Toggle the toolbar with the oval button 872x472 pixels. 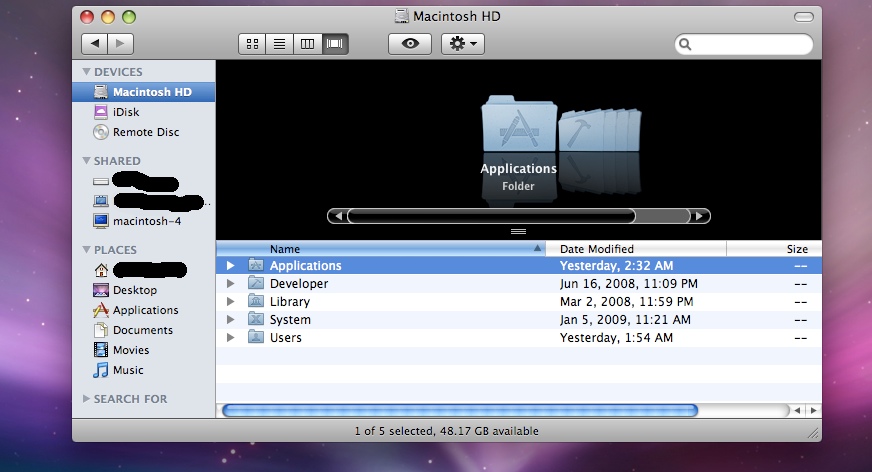click(x=804, y=17)
